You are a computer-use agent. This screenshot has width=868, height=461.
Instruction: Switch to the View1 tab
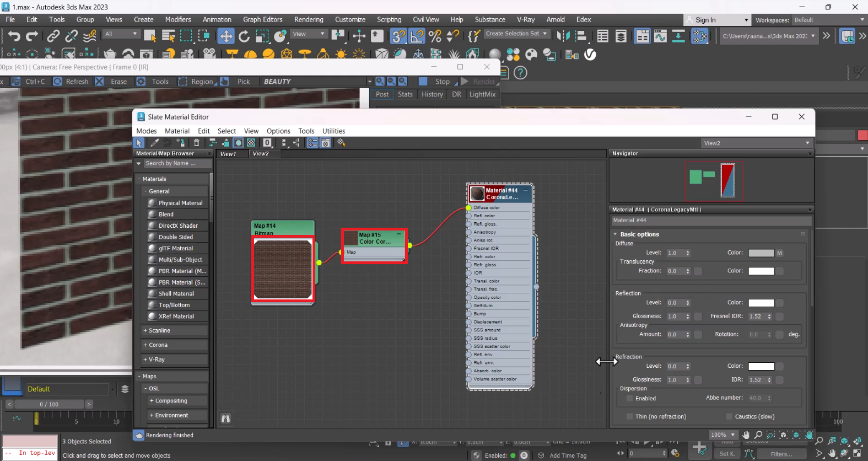pyautogui.click(x=228, y=154)
